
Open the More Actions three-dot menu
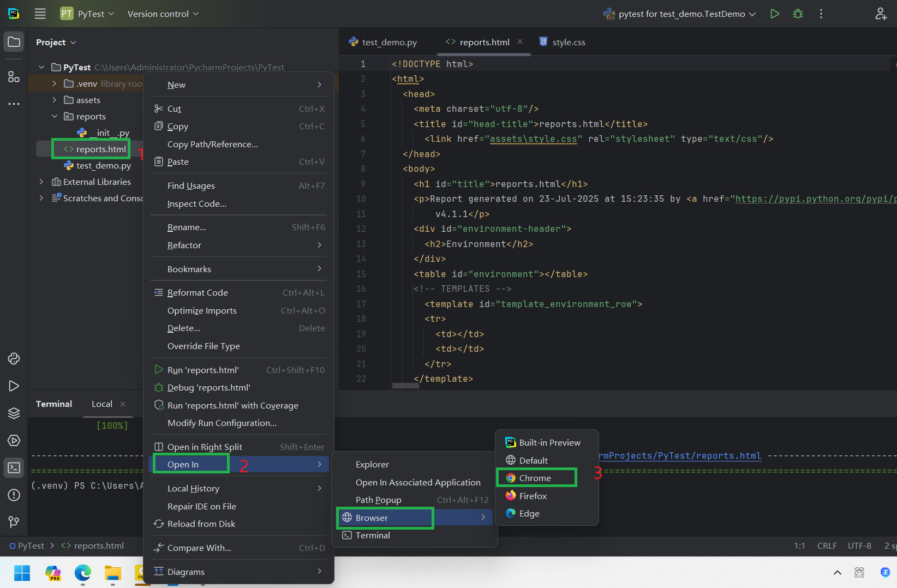click(x=821, y=14)
